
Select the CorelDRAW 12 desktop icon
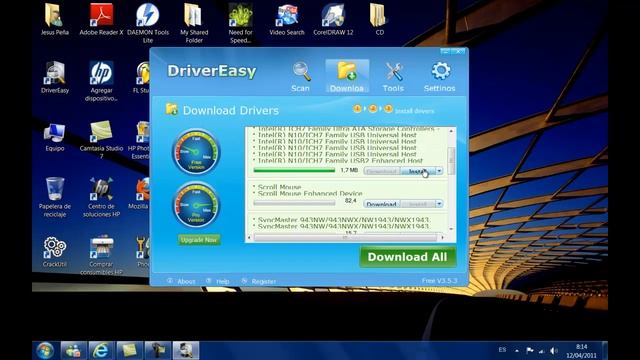pos(333,20)
